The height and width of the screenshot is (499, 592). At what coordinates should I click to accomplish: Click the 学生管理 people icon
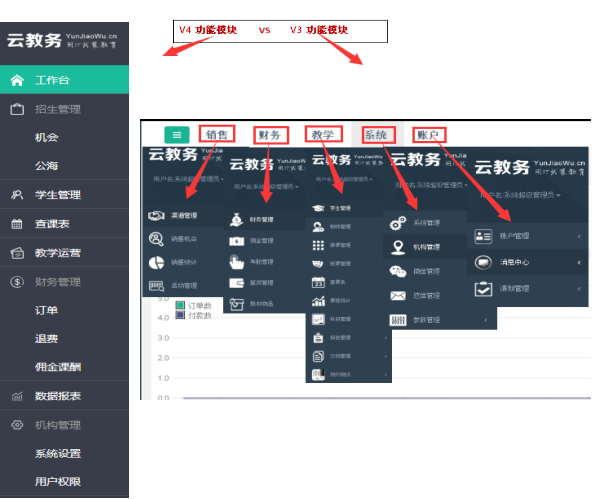(17, 195)
